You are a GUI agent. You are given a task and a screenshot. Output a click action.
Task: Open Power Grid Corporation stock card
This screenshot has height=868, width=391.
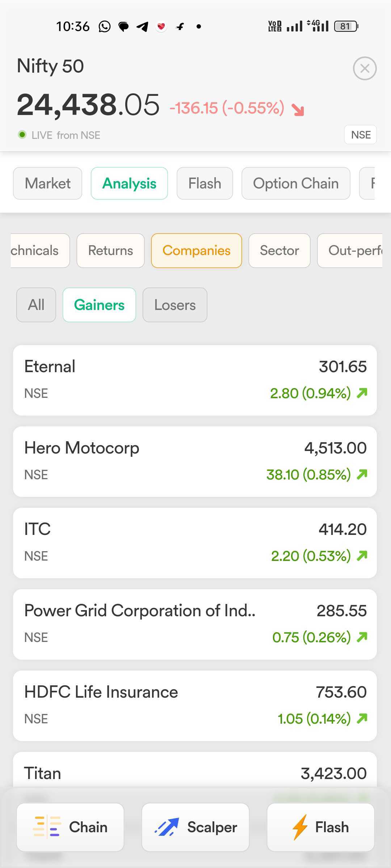(195, 624)
